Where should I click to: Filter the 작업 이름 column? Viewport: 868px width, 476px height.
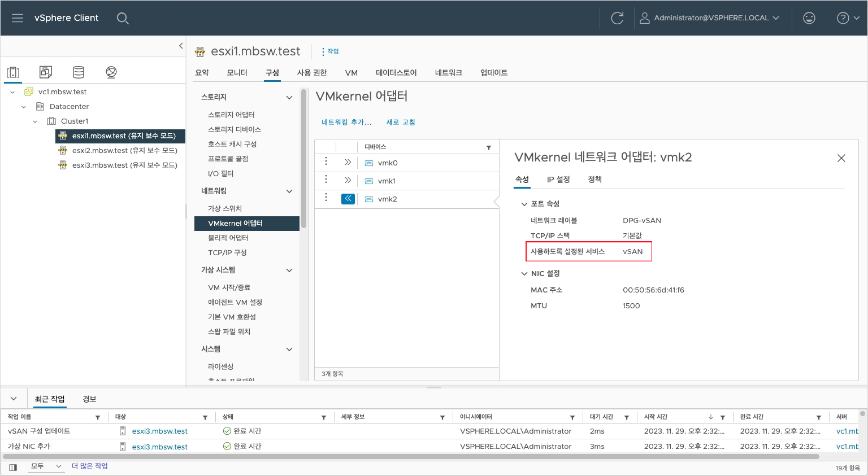click(x=98, y=417)
